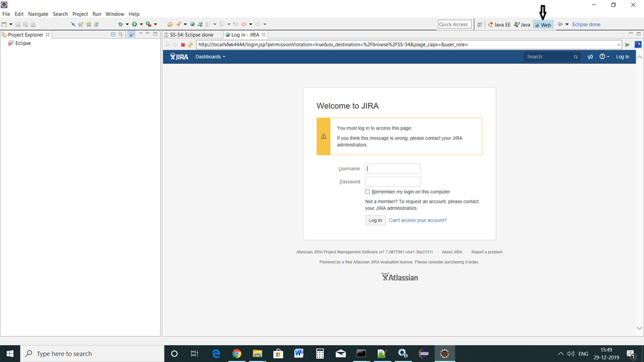Click the Quick Access field
The height and width of the screenshot is (362, 644).
[x=454, y=24]
